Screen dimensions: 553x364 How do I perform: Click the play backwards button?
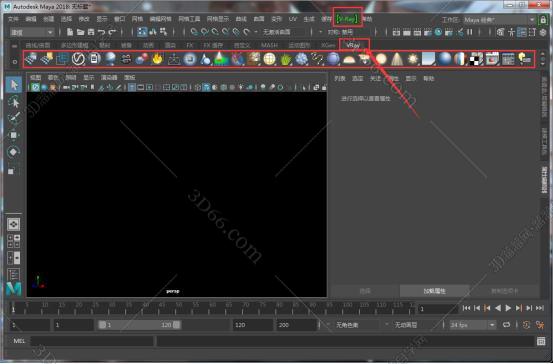tap(498, 308)
